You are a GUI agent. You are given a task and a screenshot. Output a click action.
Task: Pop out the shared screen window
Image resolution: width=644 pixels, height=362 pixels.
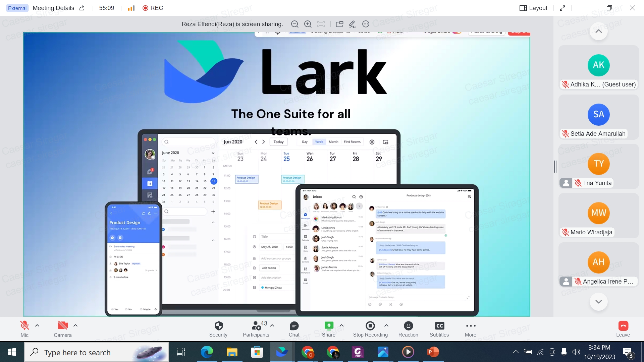pos(339,24)
